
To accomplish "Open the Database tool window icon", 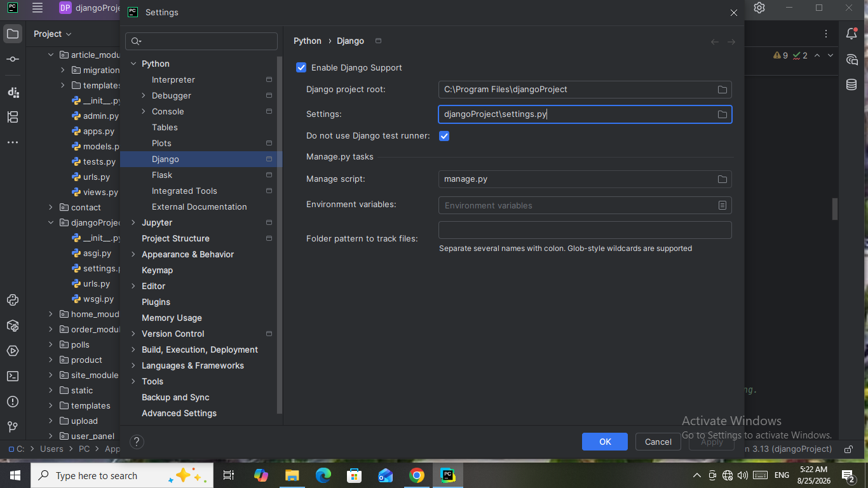I will [x=851, y=85].
